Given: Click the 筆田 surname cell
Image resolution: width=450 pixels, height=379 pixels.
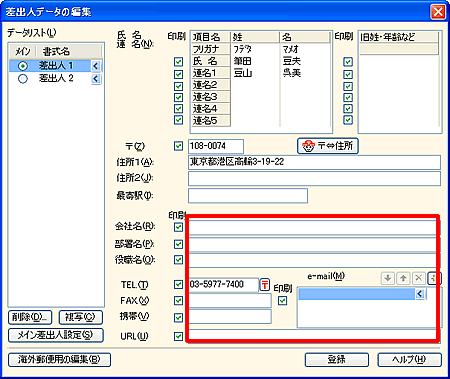Looking at the screenshot, I should click(x=255, y=61).
